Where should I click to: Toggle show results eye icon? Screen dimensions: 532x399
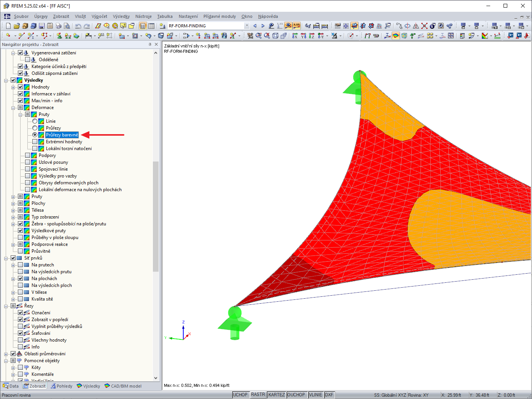click(x=288, y=26)
